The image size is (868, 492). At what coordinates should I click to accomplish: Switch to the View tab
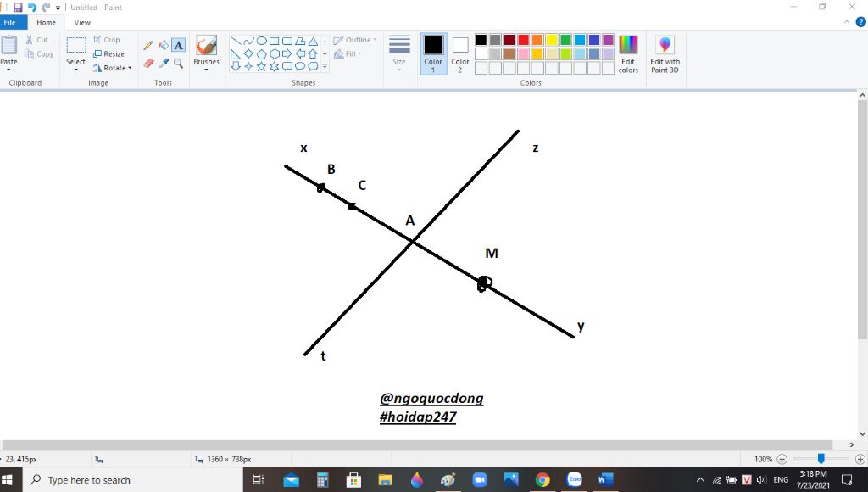click(x=82, y=23)
